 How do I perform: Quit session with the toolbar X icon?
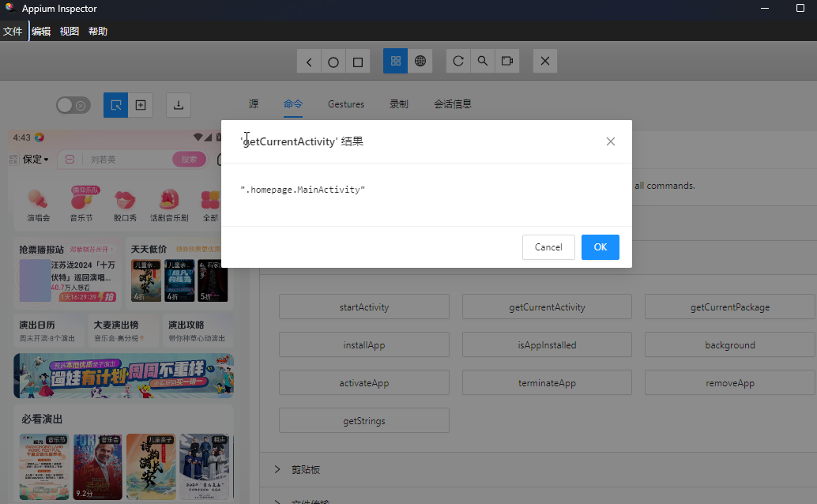pos(545,61)
